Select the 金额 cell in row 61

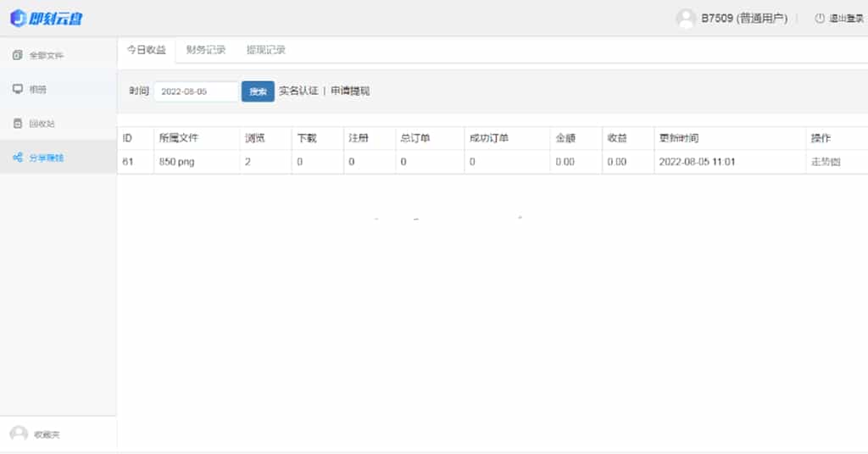pos(576,162)
